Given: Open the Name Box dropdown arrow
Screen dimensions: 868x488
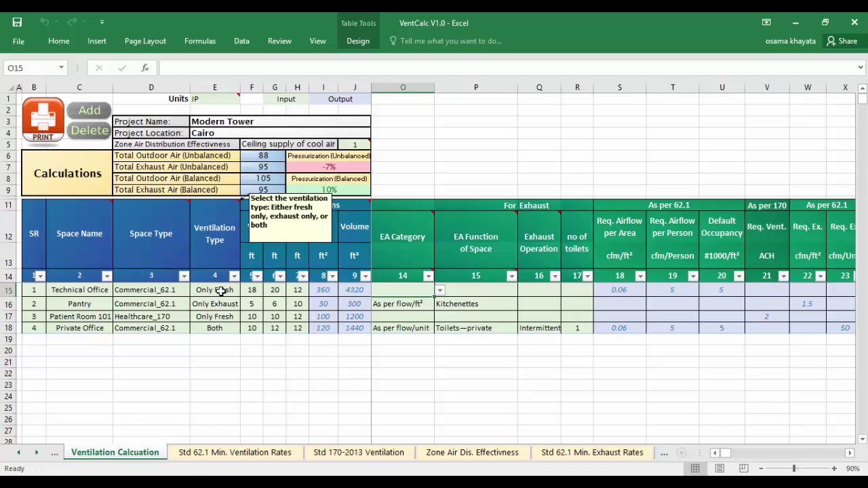Looking at the screenshot, I should [x=61, y=68].
